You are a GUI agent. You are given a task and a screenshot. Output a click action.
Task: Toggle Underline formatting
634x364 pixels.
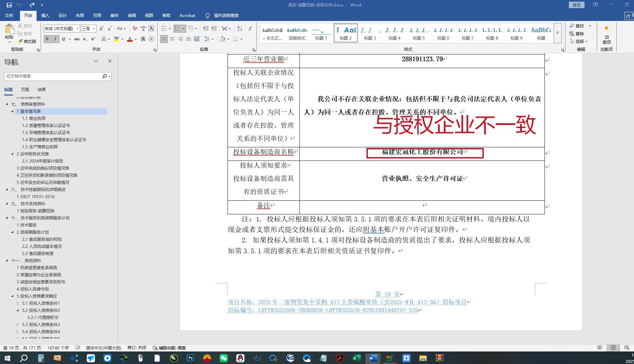click(63, 39)
